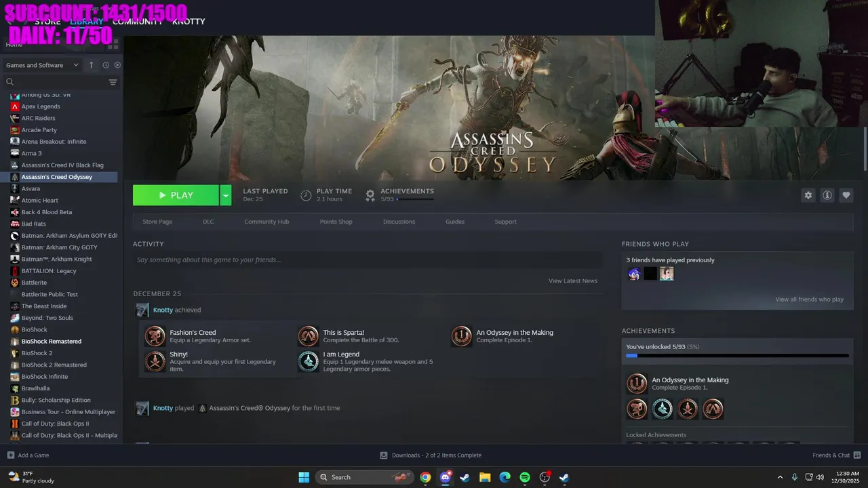Open the Guides tab

point(455,222)
